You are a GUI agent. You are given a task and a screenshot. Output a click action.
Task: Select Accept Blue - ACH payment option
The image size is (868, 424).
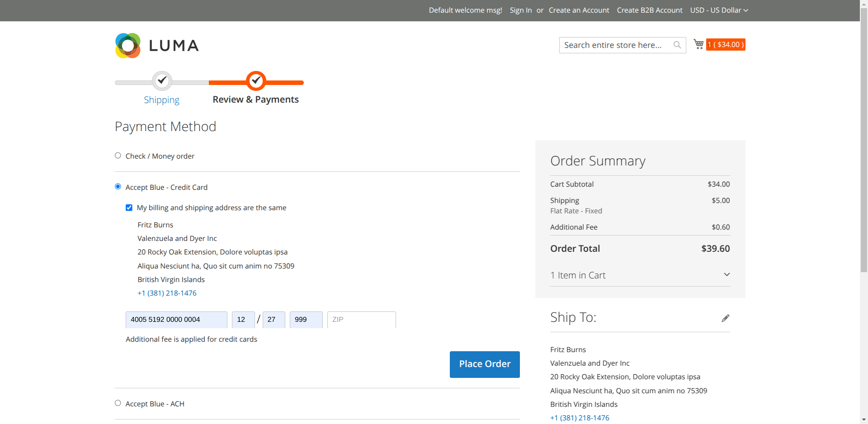coord(118,403)
